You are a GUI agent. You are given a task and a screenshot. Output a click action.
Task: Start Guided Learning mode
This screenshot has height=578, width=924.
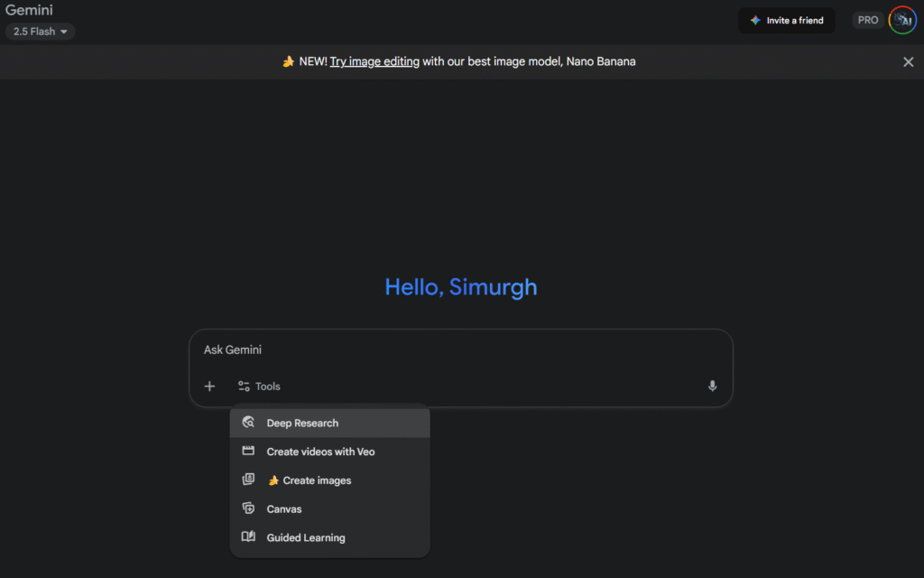click(305, 538)
